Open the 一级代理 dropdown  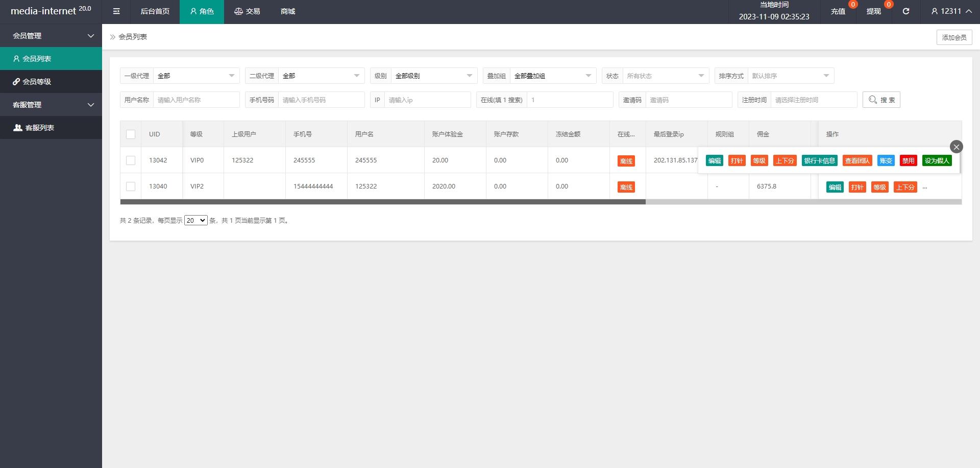[x=197, y=76]
